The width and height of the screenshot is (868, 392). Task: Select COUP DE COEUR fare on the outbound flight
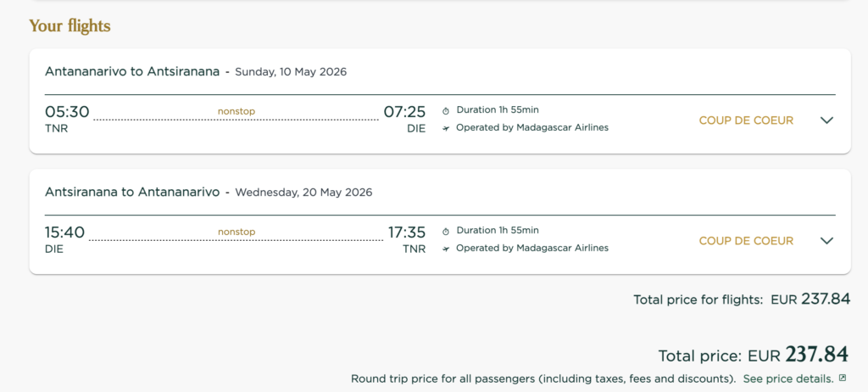point(746,120)
